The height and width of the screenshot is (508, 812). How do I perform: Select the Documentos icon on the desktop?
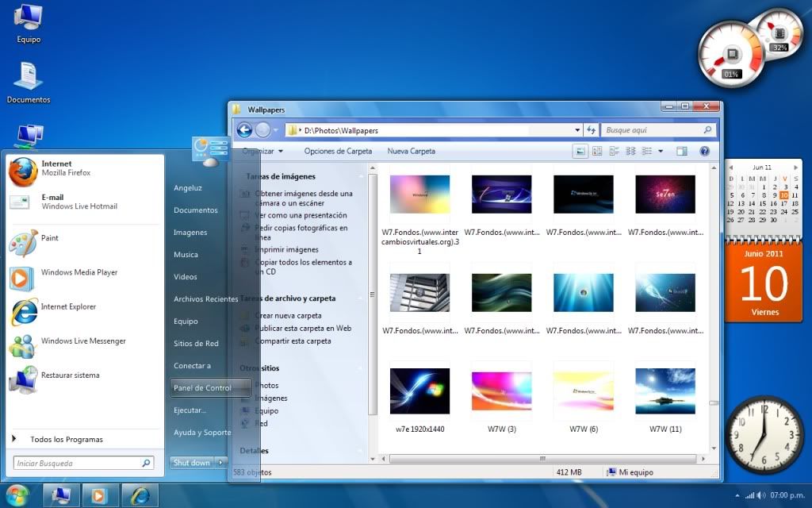29,83
